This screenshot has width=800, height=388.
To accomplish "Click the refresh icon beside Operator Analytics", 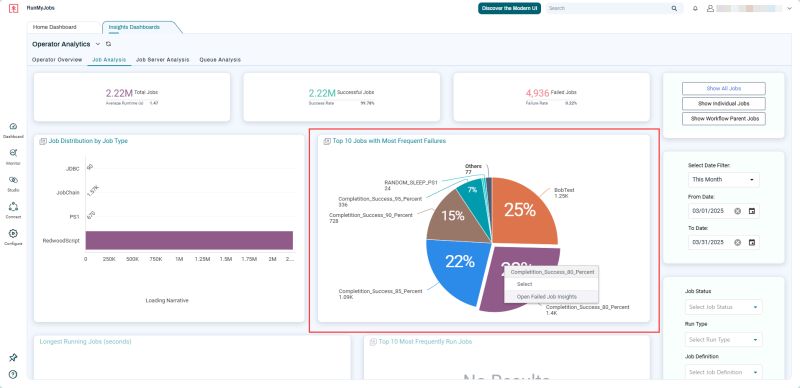I will (x=108, y=44).
